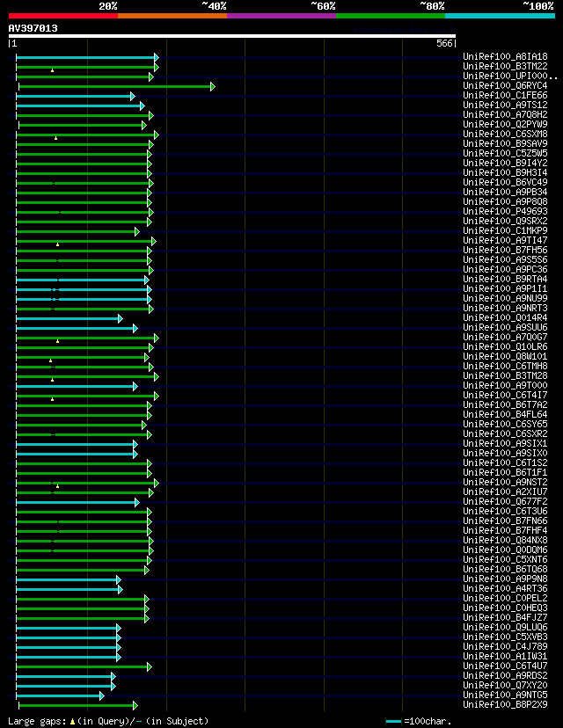Select the UniRef100_A9NTG5 label
The width and height of the screenshot is (563, 728).
coord(505,695)
